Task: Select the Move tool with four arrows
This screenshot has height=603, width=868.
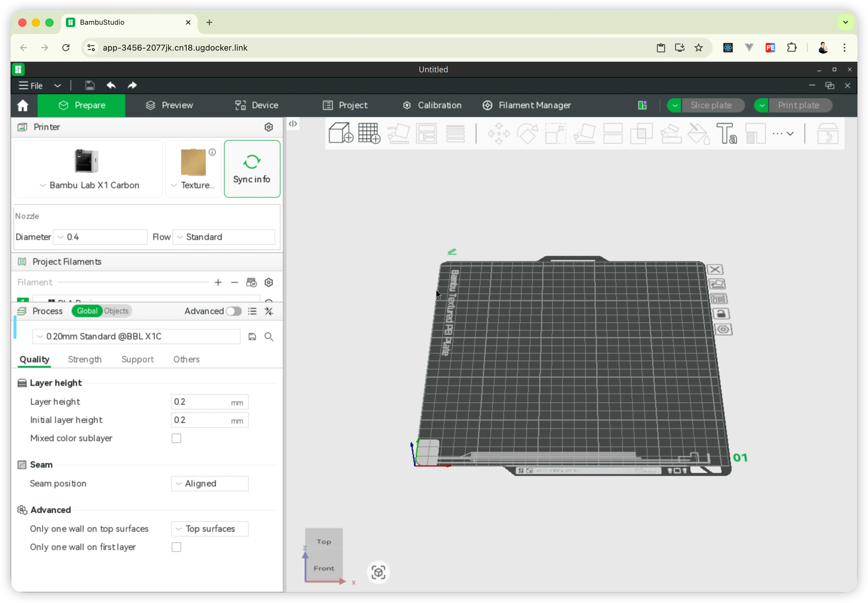Action: pos(499,133)
